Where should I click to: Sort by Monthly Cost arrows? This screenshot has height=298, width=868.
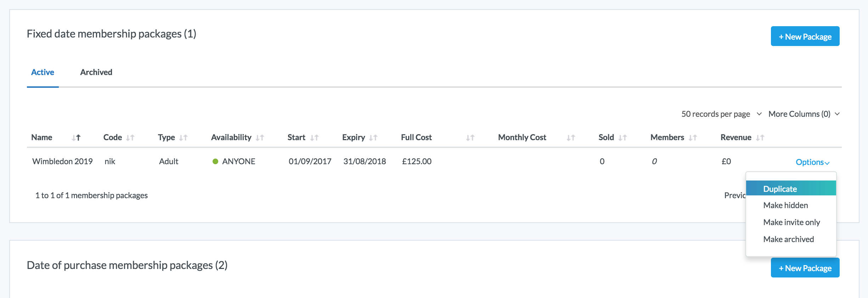point(571,138)
